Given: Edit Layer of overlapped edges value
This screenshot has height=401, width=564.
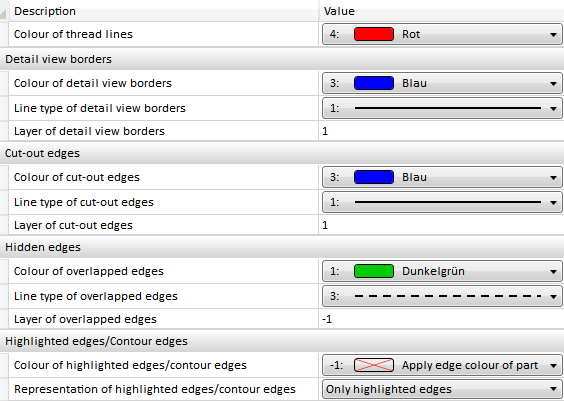Looking at the screenshot, I should 441,319.
